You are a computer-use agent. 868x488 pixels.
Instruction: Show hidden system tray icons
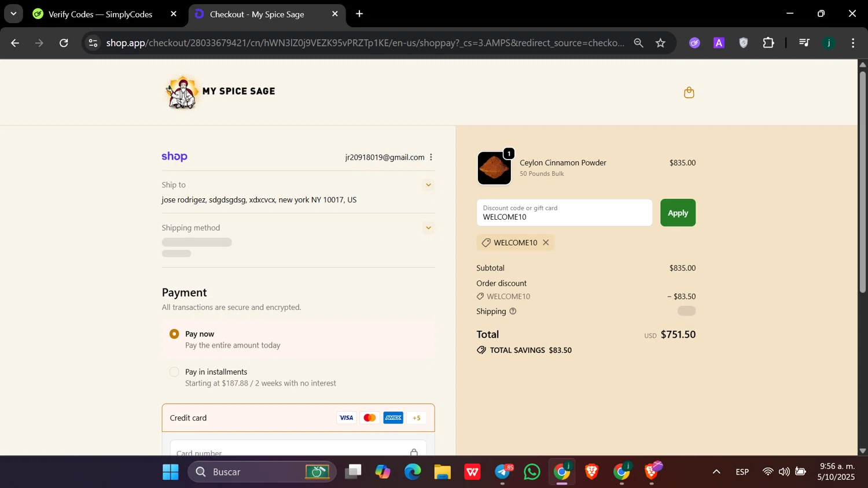716,472
